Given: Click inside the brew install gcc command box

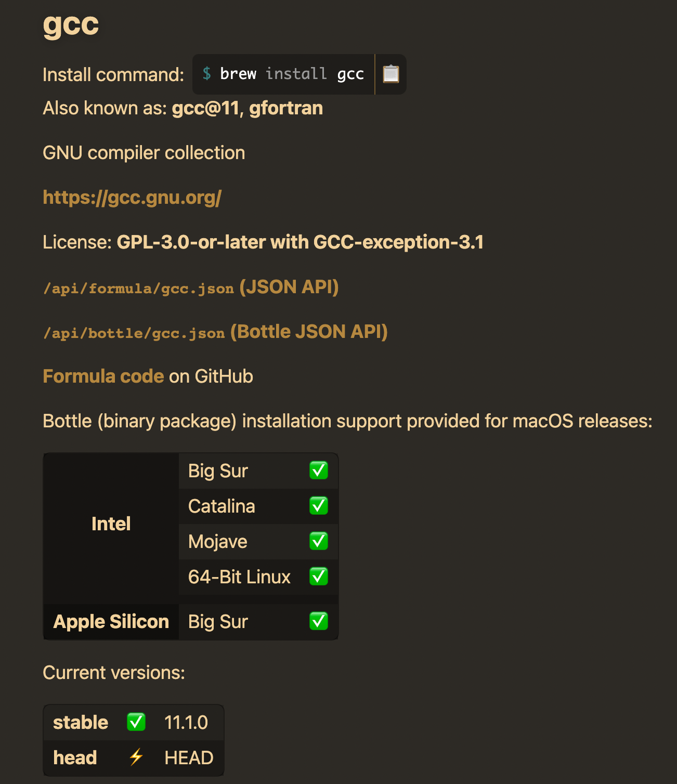Looking at the screenshot, I should (x=283, y=74).
